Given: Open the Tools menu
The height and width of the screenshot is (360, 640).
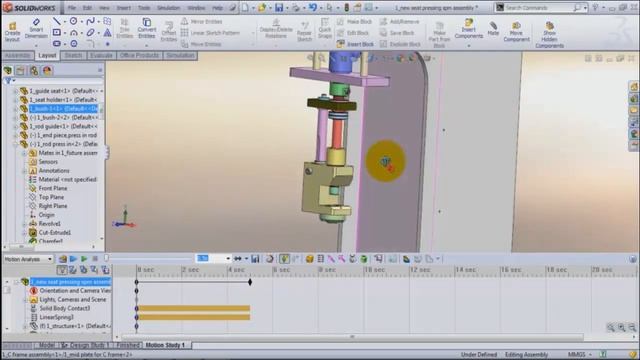Looking at the screenshot, I should 144,8.
